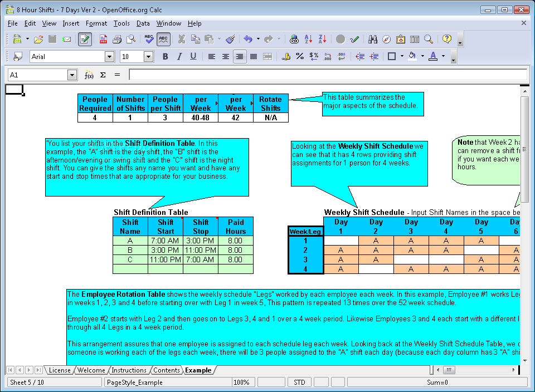
Task: Click the Function equals button
Action: [117, 75]
